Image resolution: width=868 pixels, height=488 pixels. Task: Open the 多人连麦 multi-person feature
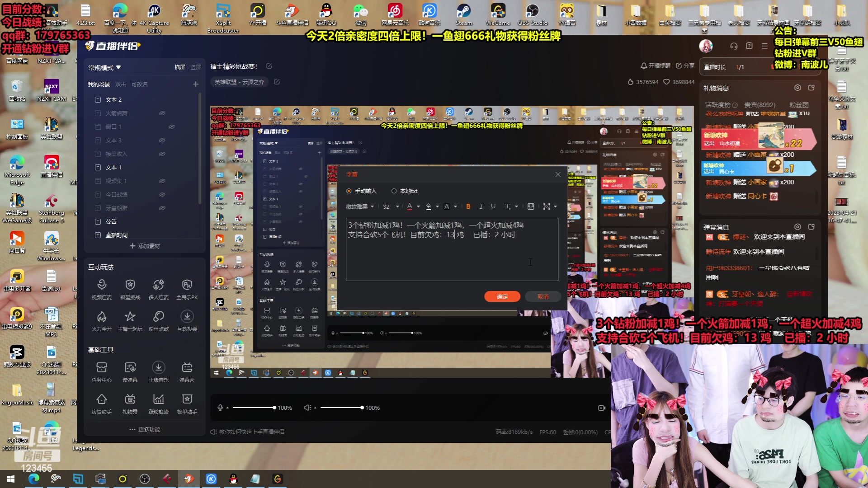click(159, 289)
